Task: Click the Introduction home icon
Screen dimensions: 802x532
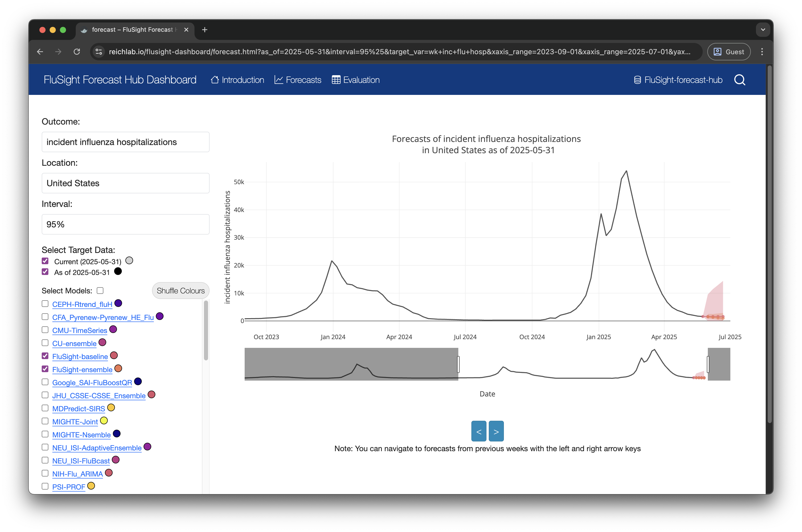Action: click(x=214, y=80)
